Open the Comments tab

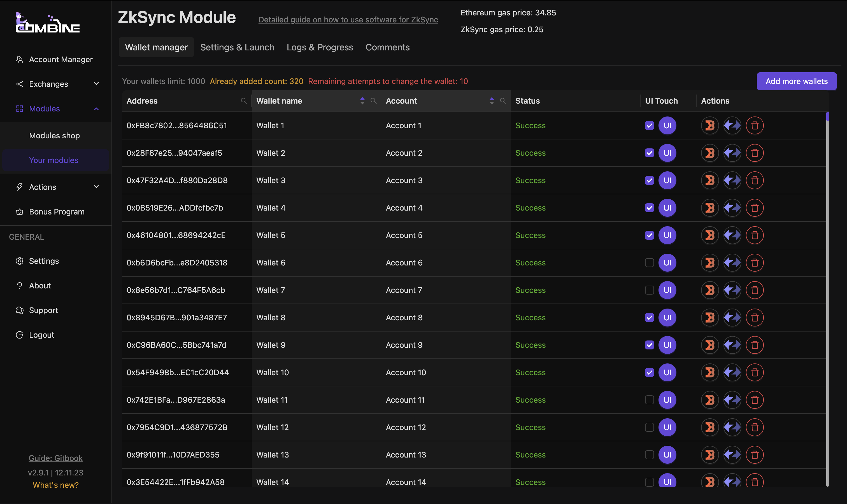(x=387, y=47)
